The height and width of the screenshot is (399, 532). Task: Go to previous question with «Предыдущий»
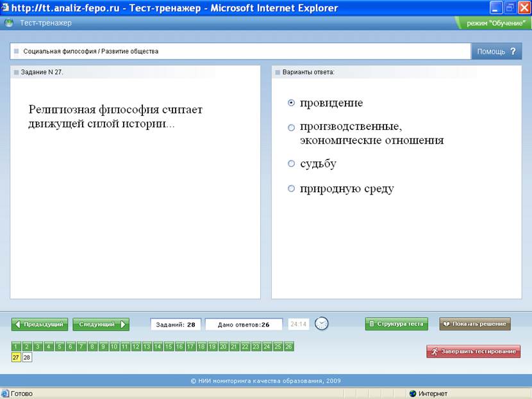40,324
